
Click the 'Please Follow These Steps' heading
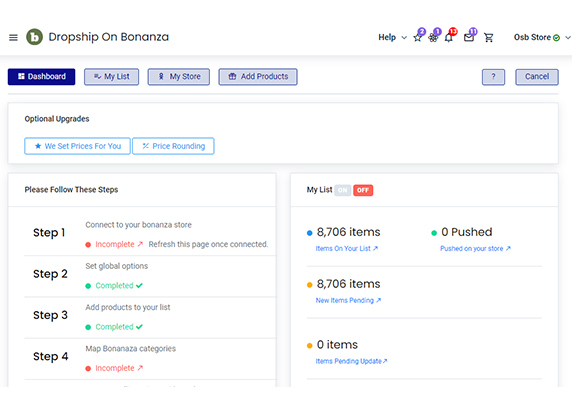(x=71, y=190)
